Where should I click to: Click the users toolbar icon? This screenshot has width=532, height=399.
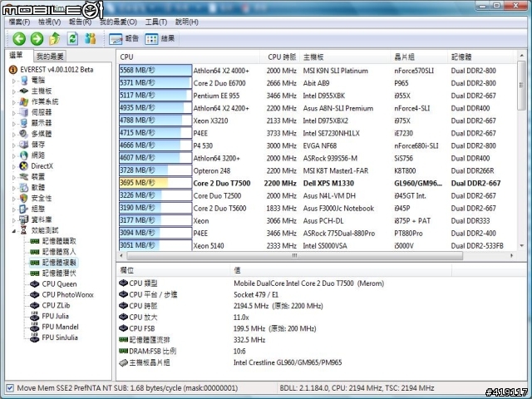[91, 39]
